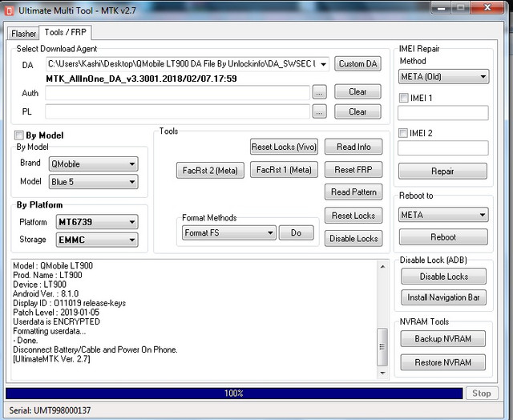Click the IMEI 1 input field
Screen dimensions: 513x420
click(443, 113)
